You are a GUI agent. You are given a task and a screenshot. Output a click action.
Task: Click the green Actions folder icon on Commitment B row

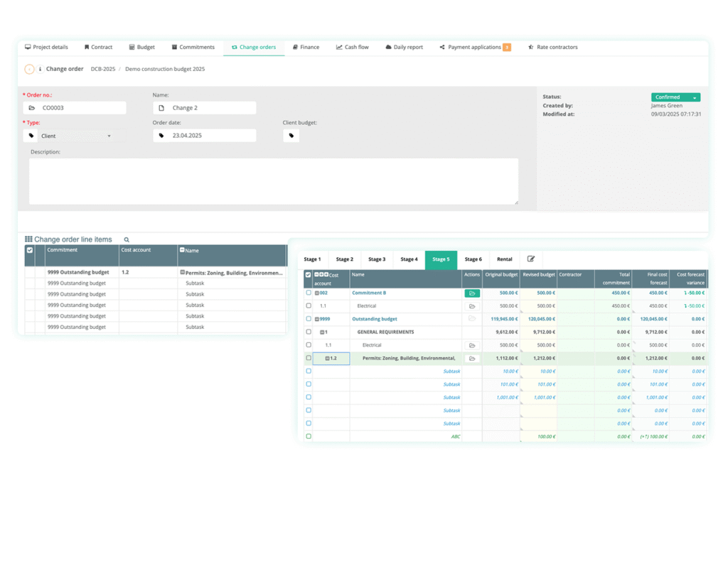(471, 293)
